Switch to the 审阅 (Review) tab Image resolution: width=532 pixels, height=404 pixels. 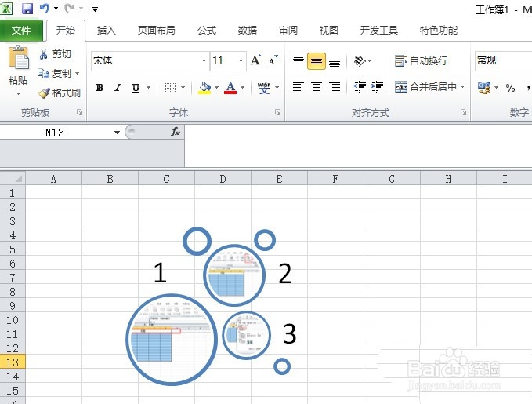tap(288, 31)
